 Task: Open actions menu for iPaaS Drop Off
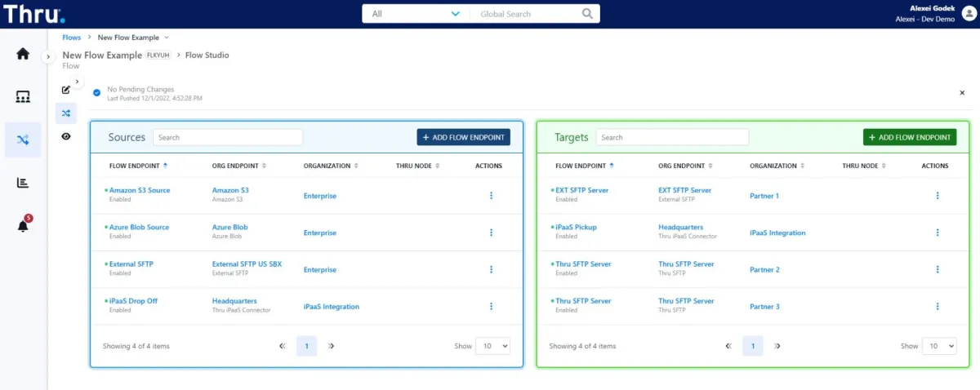491,306
